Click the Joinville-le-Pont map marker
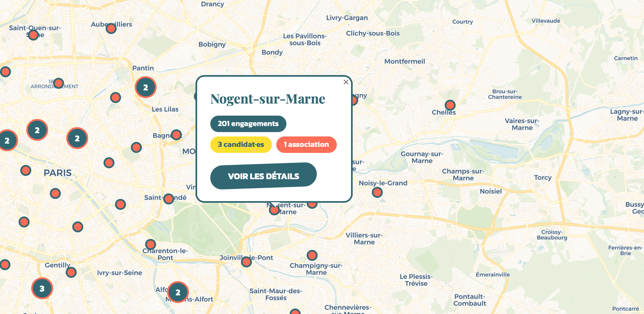Image resolution: width=644 pixels, height=314 pixels. 246,262
